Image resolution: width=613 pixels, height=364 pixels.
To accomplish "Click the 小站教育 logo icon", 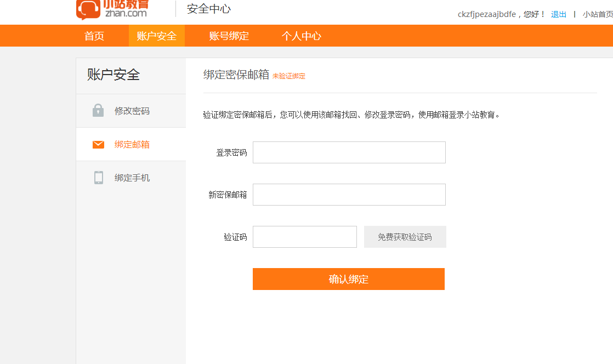I will coord(88,8).
